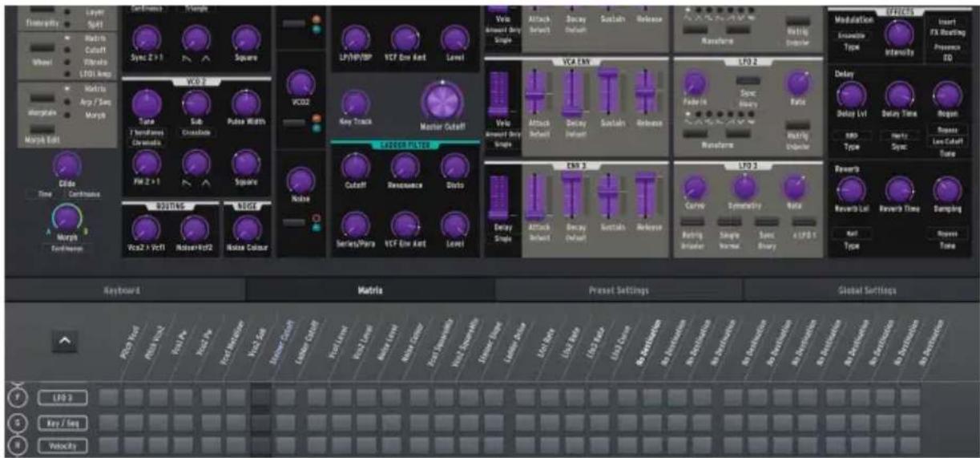Screen dimensions: 980x458
Task: Open the Glide Continuous mode selector
Action: point(85,193)
